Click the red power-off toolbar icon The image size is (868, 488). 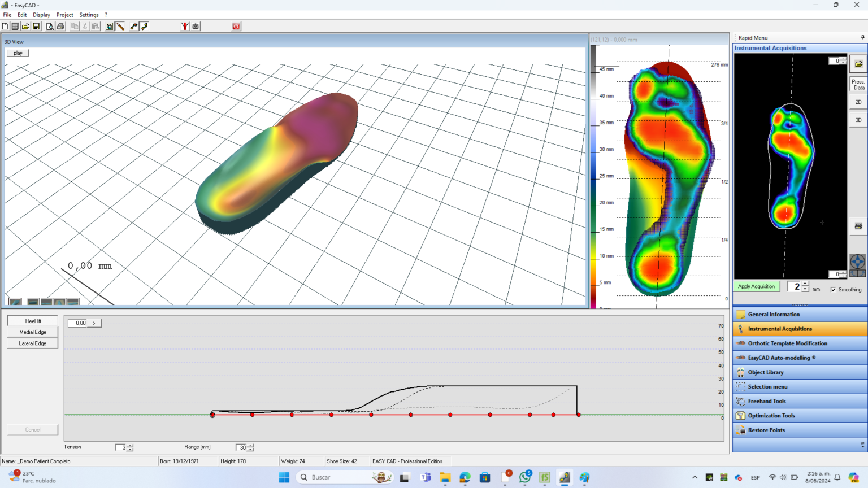[236, 26]
